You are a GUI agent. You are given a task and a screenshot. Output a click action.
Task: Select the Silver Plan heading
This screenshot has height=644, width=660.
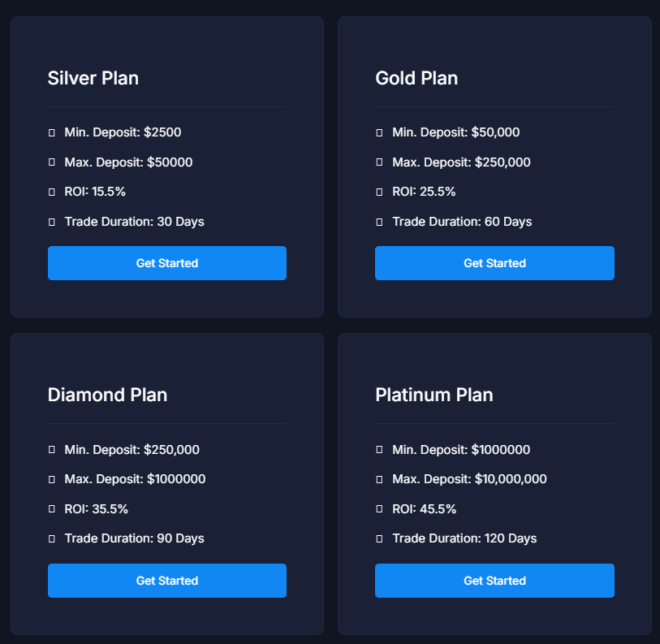click(x=93, y=78)
